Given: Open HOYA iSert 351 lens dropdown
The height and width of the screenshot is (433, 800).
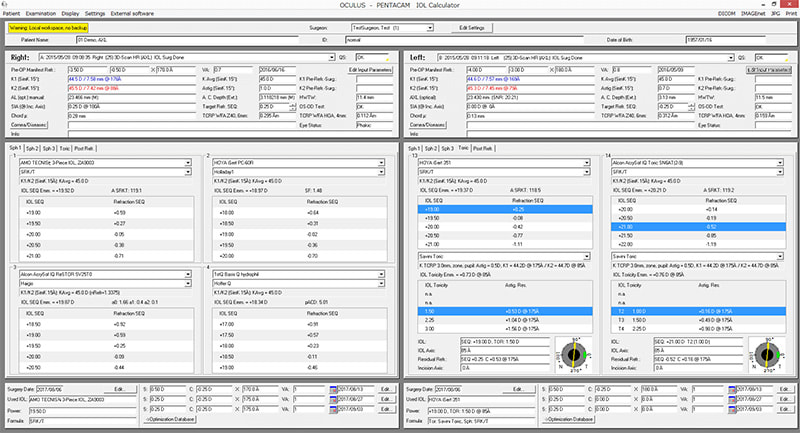Looking at the screenshot, I should (x=586, y=163).
